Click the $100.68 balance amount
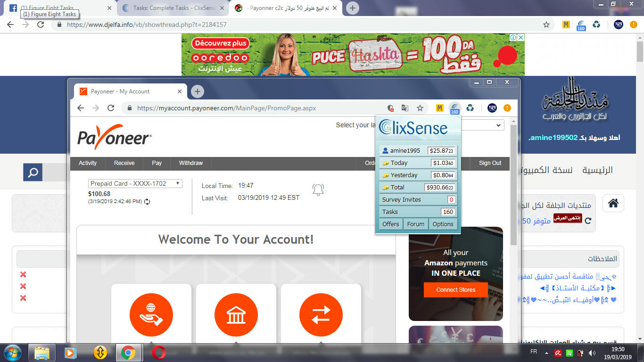This screenshot has width=644, height=362. pos(99,194)
